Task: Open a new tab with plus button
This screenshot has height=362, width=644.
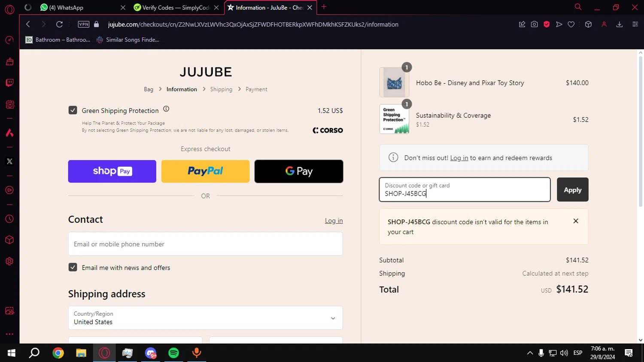Action: 324,7
